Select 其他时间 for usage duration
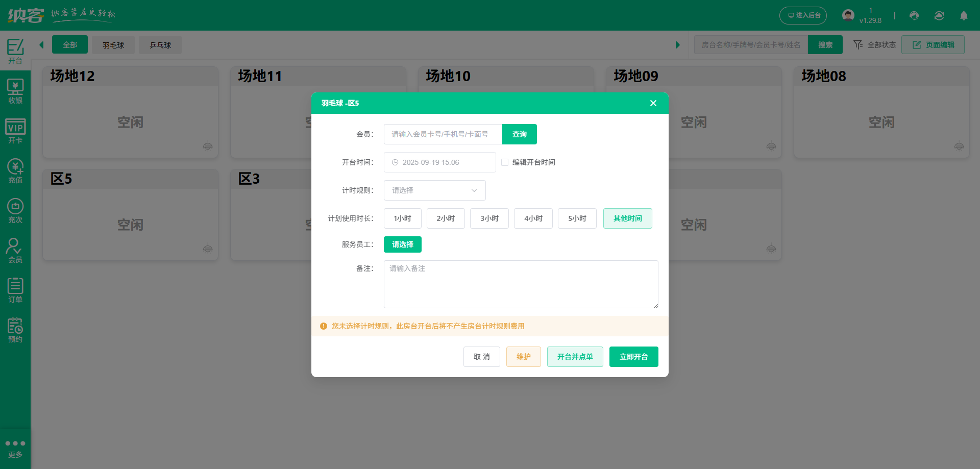The height and width of the screenshot is (469, 980). [627, 218]
